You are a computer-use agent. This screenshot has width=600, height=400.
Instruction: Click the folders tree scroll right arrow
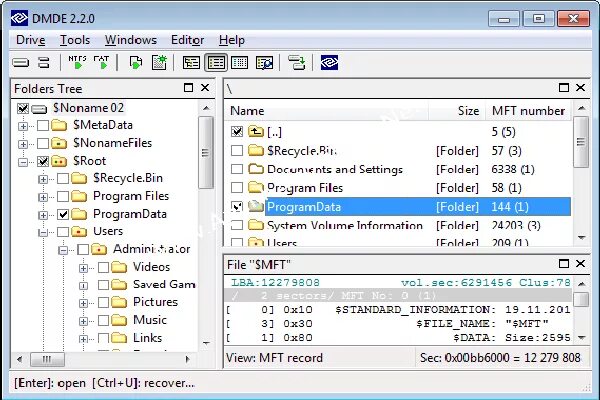pos(188,359)
